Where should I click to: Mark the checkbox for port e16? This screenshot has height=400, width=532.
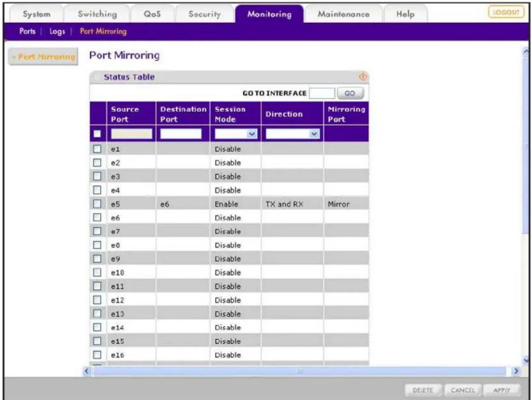[x=97, y=354]
